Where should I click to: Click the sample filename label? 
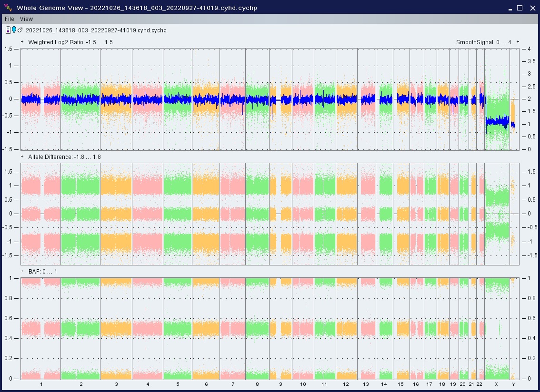pyautogui.click(x=96, y=30)
